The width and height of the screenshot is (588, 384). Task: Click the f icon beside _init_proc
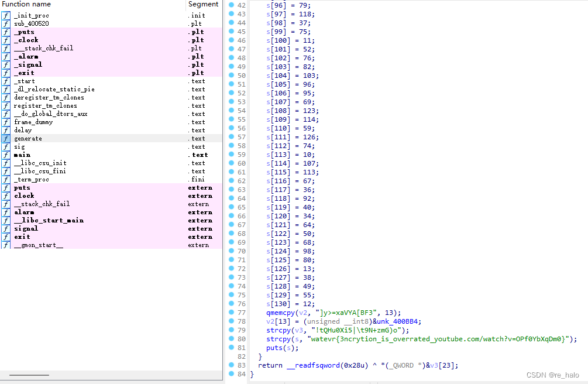pos(5,15)
